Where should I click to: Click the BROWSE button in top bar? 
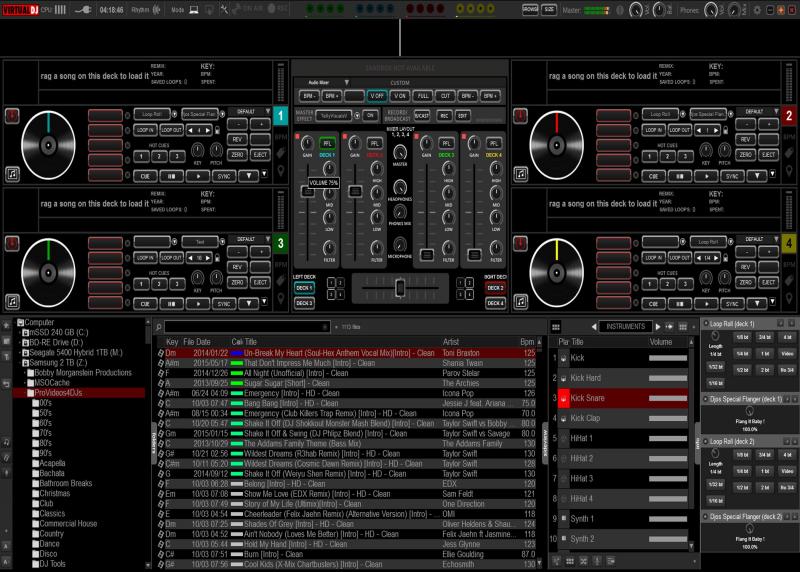pos(530,9)
